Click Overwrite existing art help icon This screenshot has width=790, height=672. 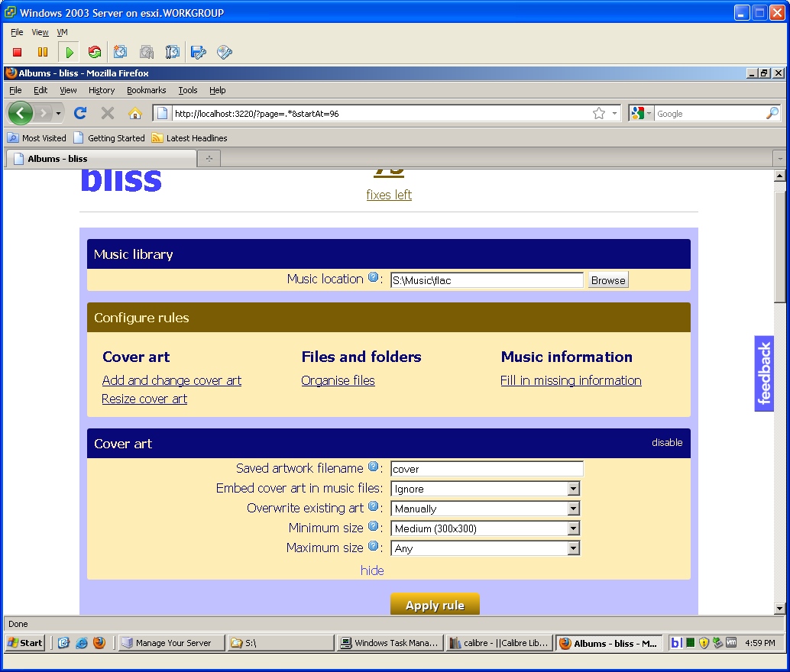[373, 506]
